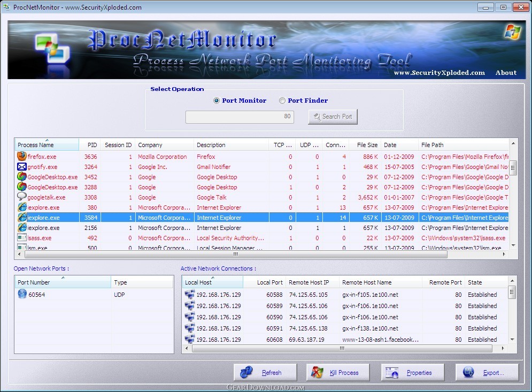Click the Mozilla Corporation company cell
The height and width of the screenshot is (392, 532).
(162, 157)
